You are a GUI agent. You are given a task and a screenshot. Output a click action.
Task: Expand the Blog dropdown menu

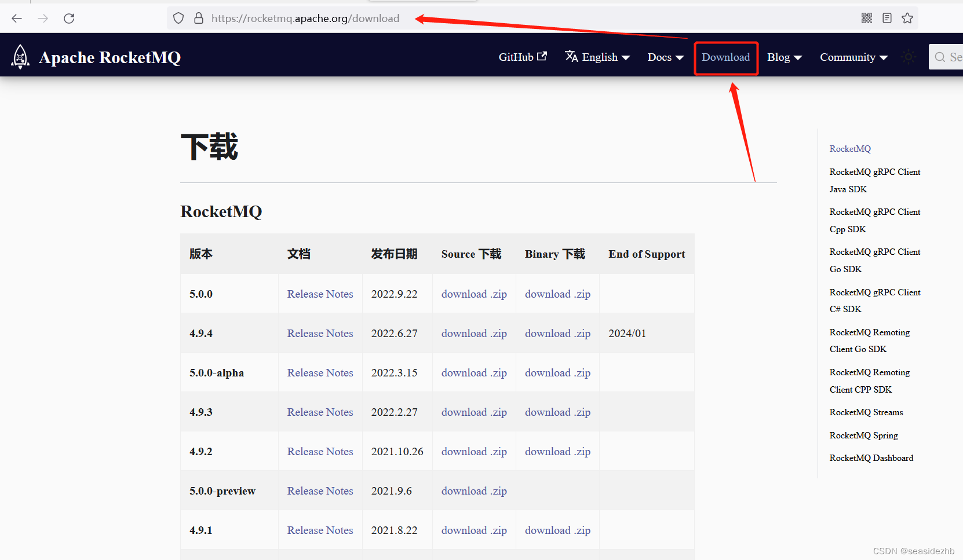785,57
